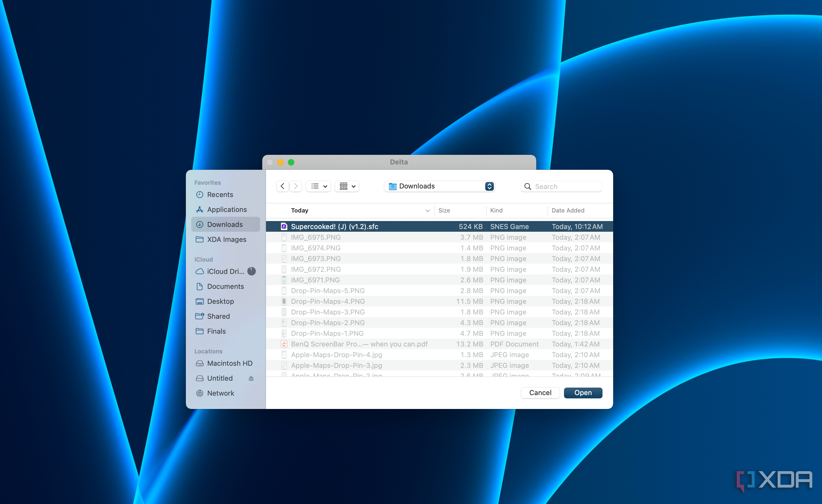The width and height of the screenshot is (822, 504).
Task: Click the Drop-Pin-Maps-5.PNG file row
Action: tap(439, 290)
